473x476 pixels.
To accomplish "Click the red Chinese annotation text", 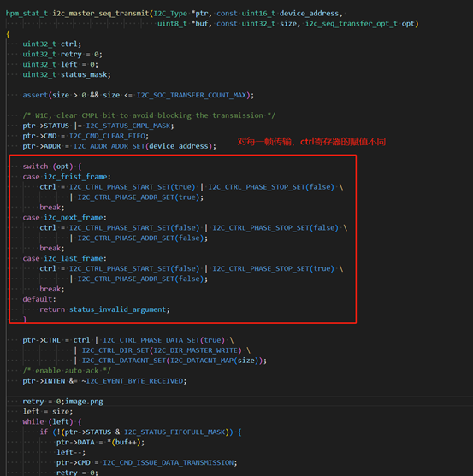I will pos(311,142).
